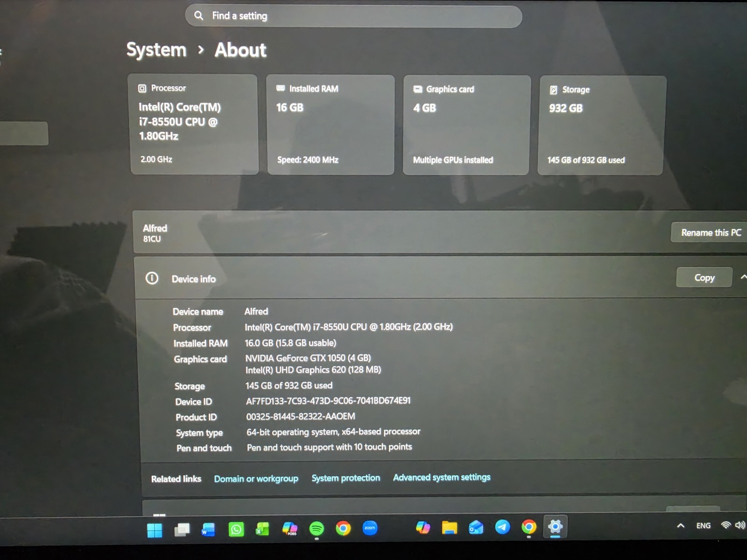Open the Wi-Fi network tray icon
This screenshot has height=560, width=747.
coord(726,525)
